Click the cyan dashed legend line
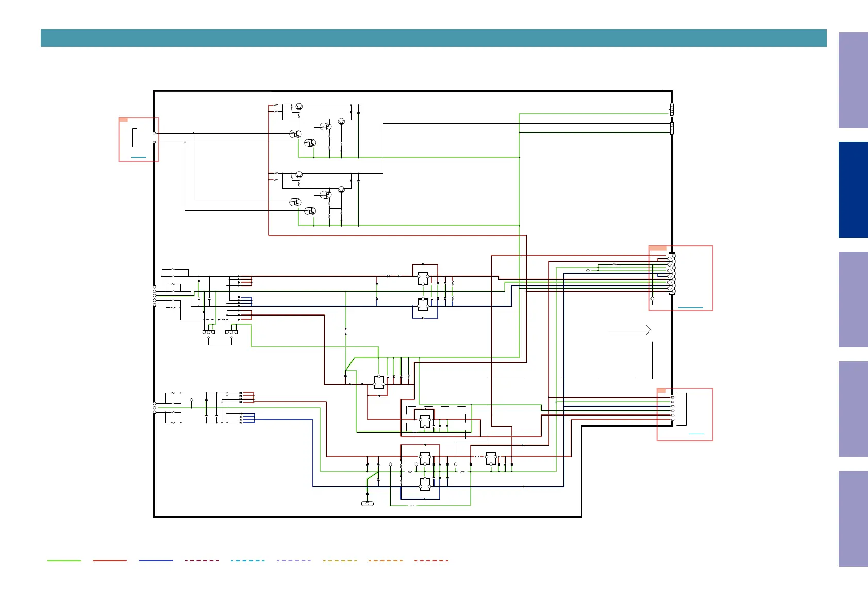This screenshot has height=614, width=868. coord(248,560)
